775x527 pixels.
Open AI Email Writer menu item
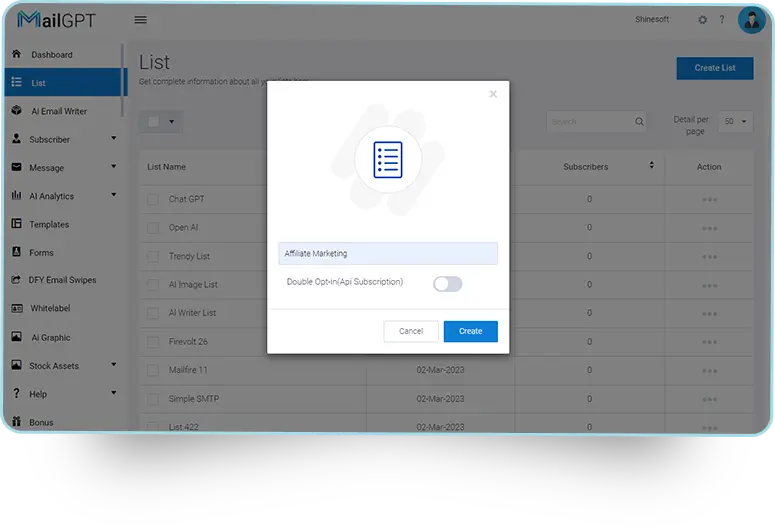point(59,111)
